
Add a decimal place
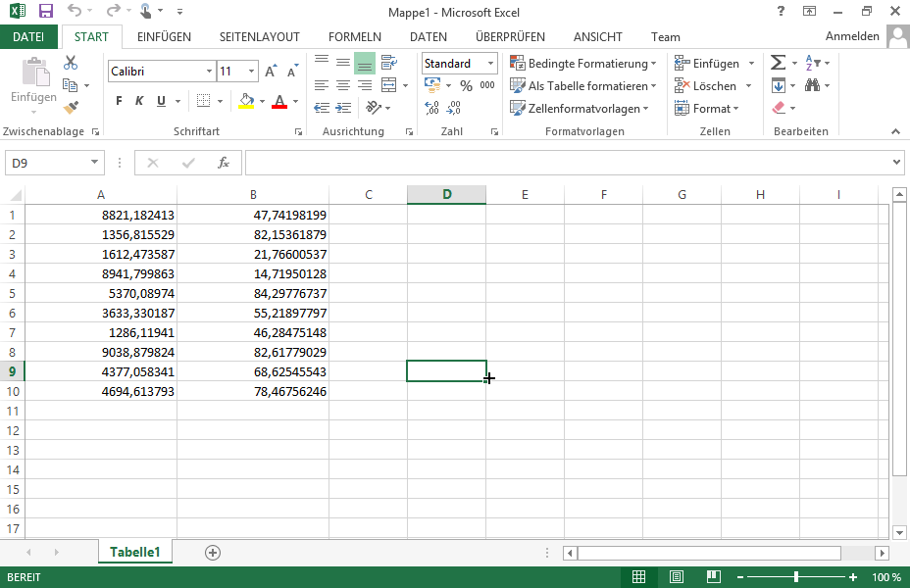(x=431, y=107)
